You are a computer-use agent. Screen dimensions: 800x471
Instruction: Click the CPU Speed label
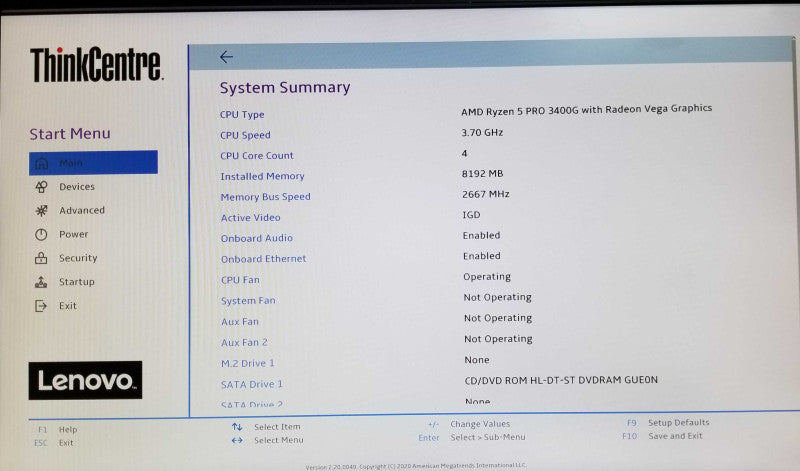coord(245,135)
